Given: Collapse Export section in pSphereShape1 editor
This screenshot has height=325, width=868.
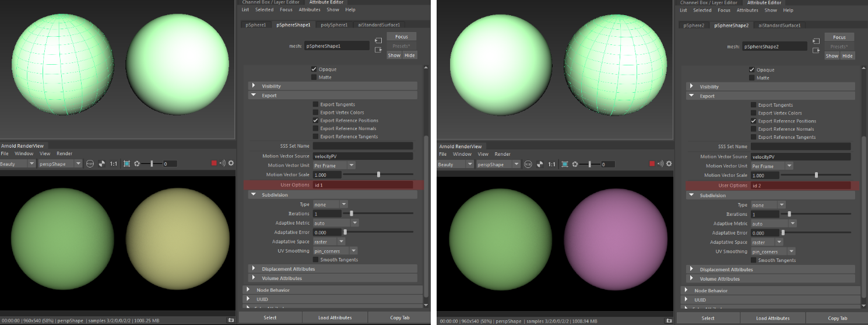Looking at the screenshot, I should click(333, 95).
